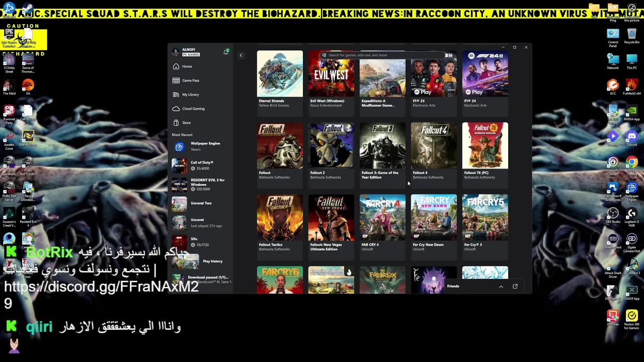Launch EA app desktop shortcut
This screenshot has width=644, height=362.
(x=28, y=86)
